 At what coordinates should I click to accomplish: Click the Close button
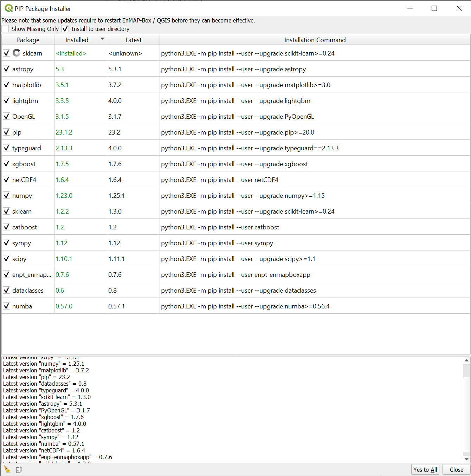coord(456,469)
